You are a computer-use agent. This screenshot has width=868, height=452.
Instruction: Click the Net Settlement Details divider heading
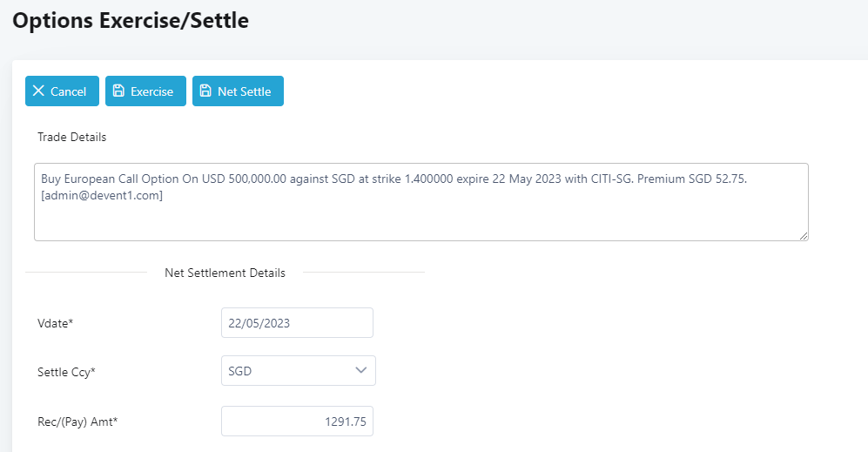(225, 273)
